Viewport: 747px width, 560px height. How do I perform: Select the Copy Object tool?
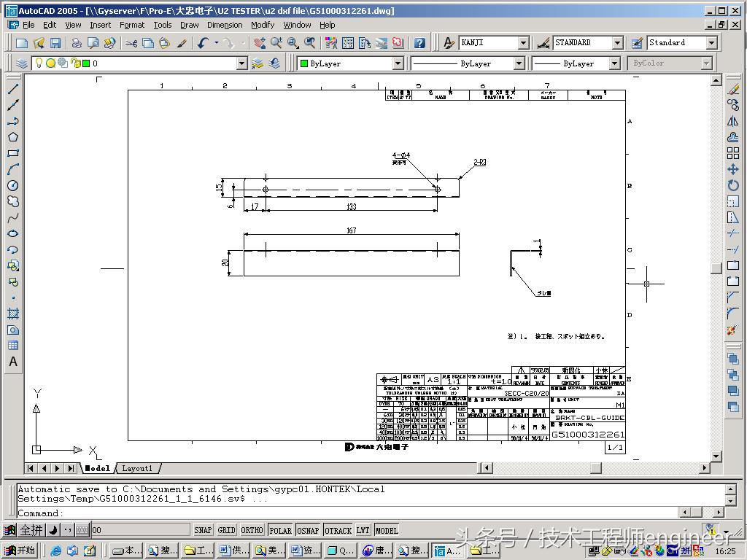pos(733,105)
